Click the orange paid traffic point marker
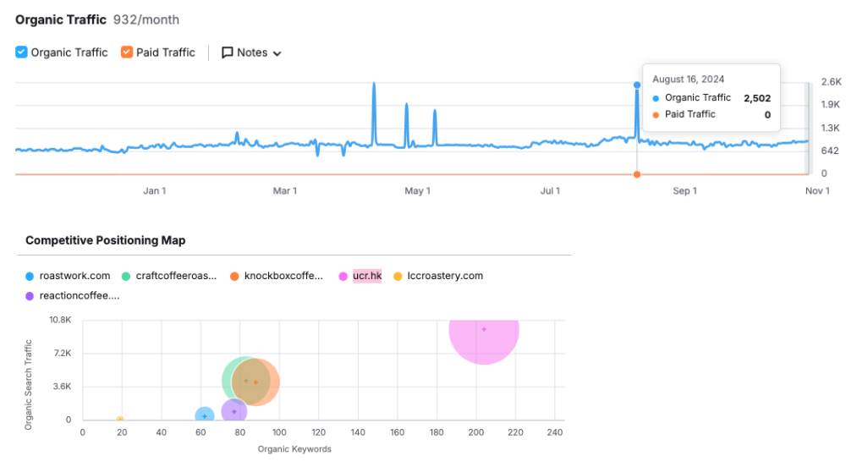The width and height of the screenshot is (868, 467). [637, 174]
